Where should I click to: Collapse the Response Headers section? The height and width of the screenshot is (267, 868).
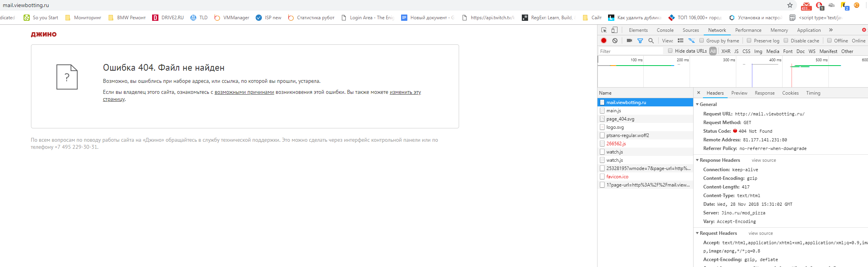697,160
